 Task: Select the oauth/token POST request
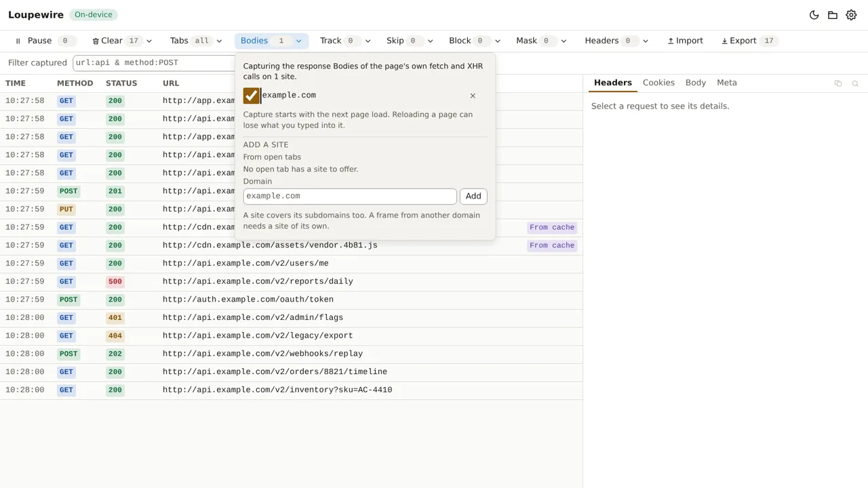tap(291, 300)
